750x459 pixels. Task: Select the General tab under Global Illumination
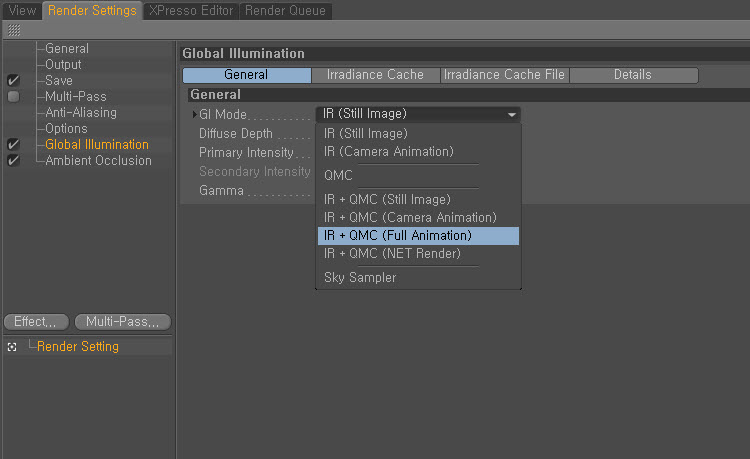pyautogui.click(x=247, y=75)
